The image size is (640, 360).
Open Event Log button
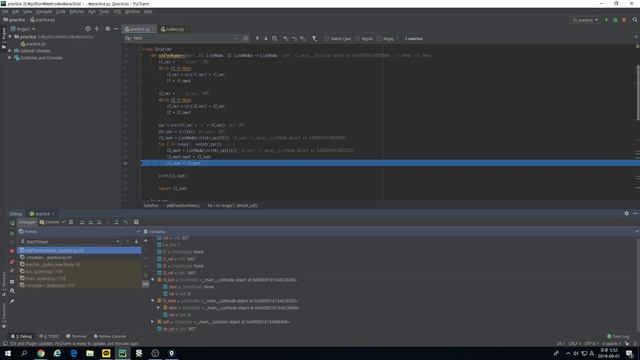point(619,336)
